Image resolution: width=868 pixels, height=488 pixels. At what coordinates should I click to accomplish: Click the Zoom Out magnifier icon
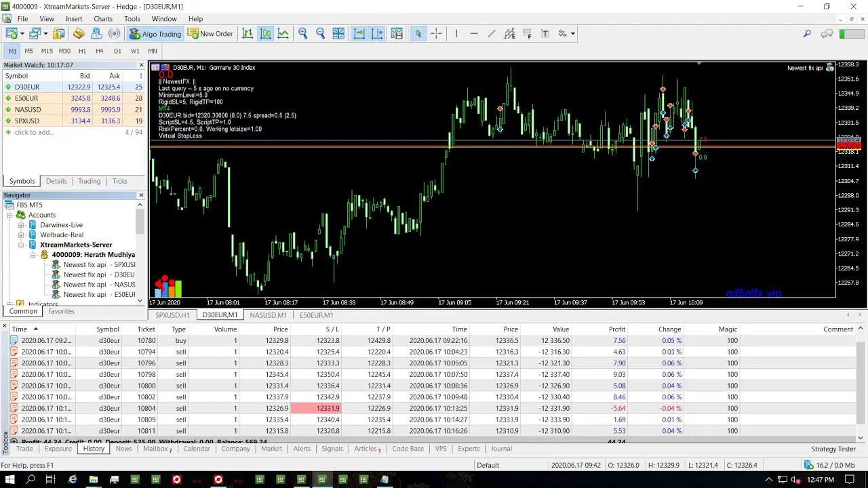point(321,33)
